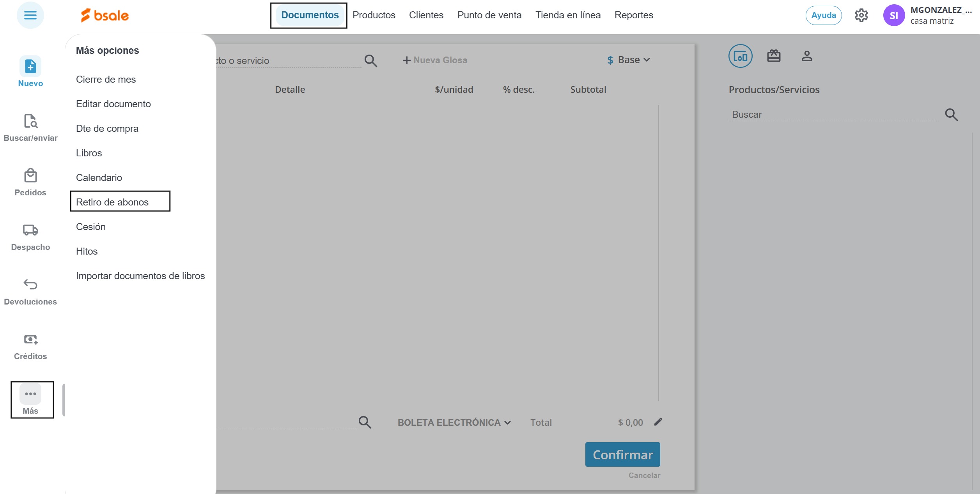Open Buscar/enviar in sidebar
Screen dimensions: 980x494
pyautogui.click(x=30, y=122)
